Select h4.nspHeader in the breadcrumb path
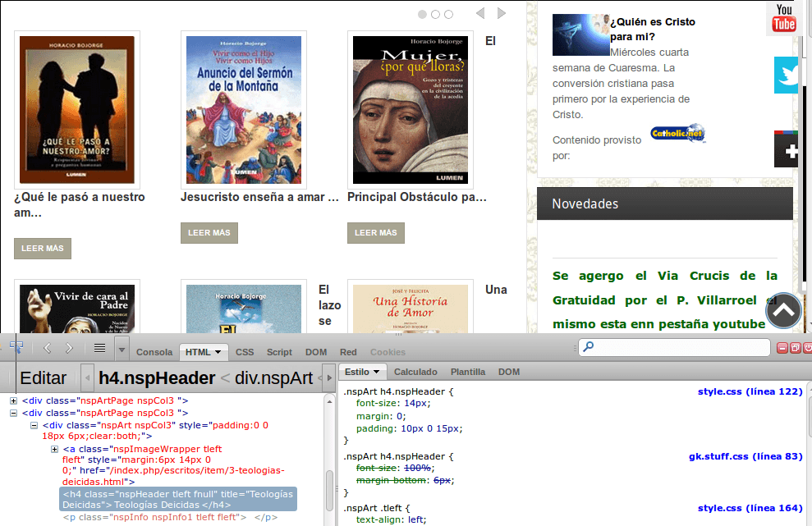Viewport: 812px width, 526px height. tap(157, 378)
